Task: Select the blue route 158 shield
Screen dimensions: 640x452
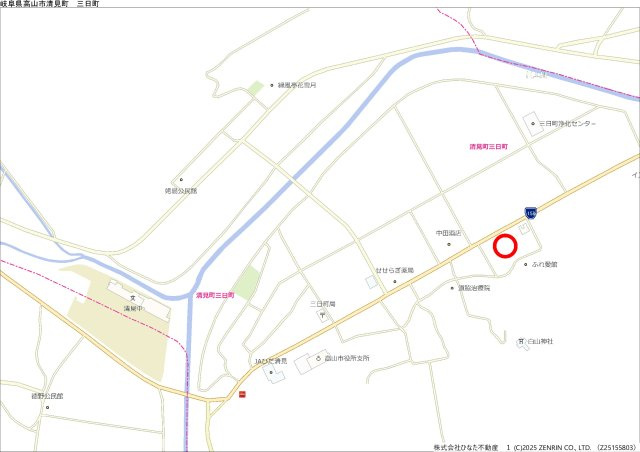Action: pos(531,213)
